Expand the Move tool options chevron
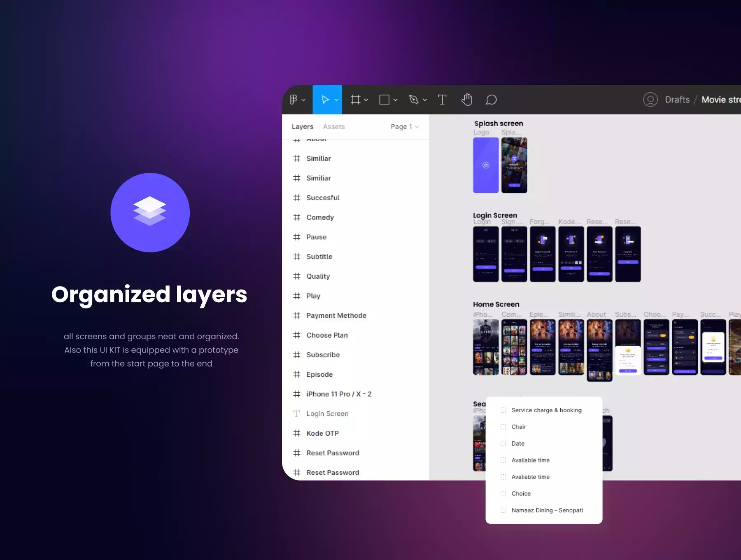Viewport: 741px width, 560px height. tap(336, 100)
